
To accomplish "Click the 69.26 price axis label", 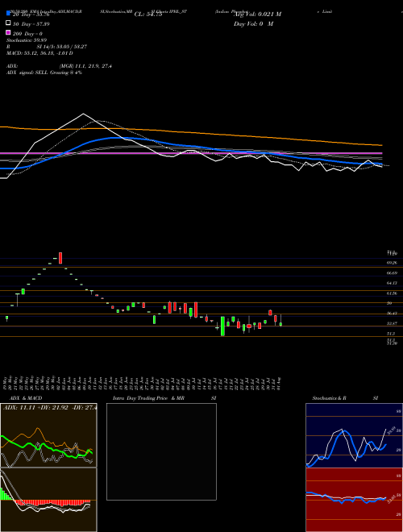I will tap(393, 263).
